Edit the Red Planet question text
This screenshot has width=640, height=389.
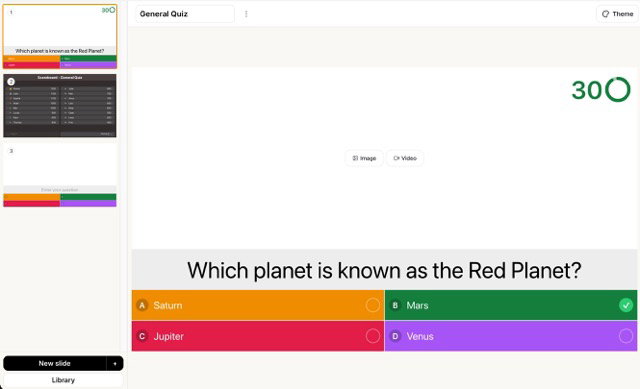pos(384,270)
